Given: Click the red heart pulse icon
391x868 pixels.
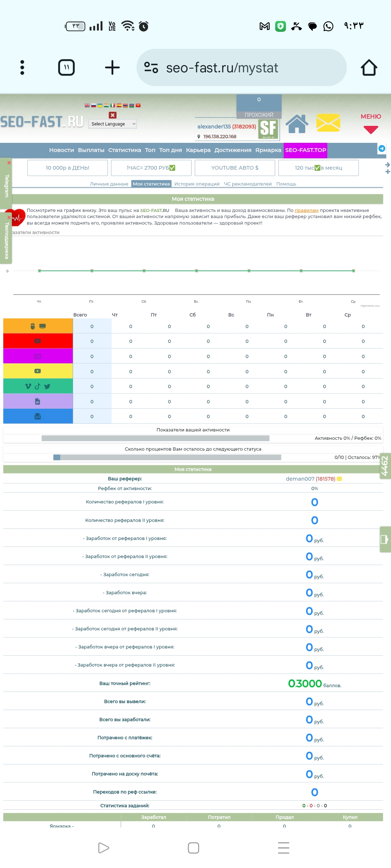Looking at the screenshot, I should pyautogui.click(x=18, y=218).
